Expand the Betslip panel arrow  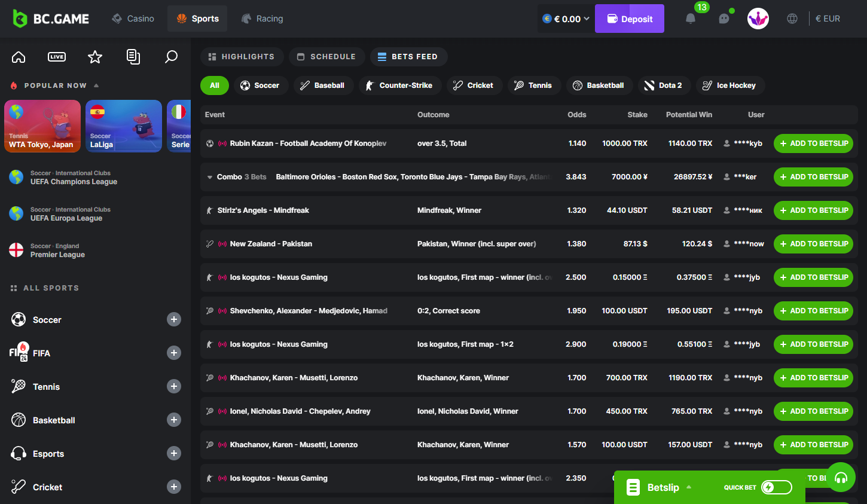[x=689, y=487]
